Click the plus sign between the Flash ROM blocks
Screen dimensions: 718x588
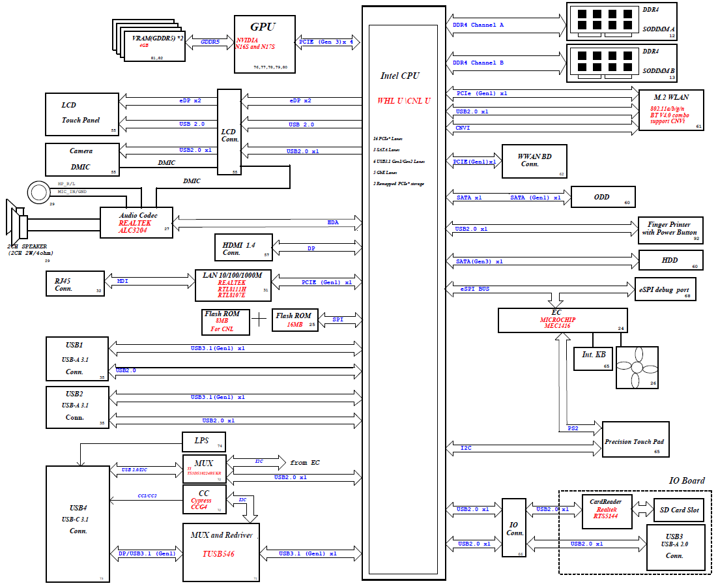tap(260, 319)
